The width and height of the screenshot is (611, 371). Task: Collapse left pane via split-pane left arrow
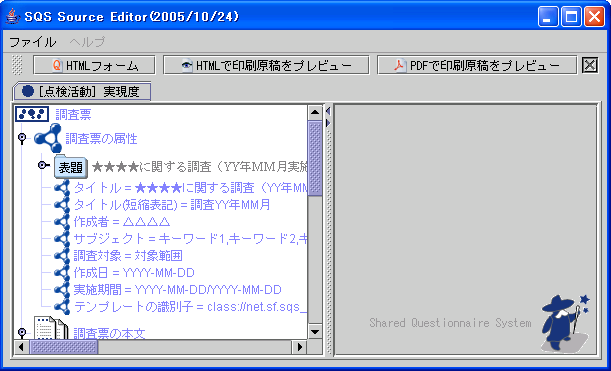(328, 111)
